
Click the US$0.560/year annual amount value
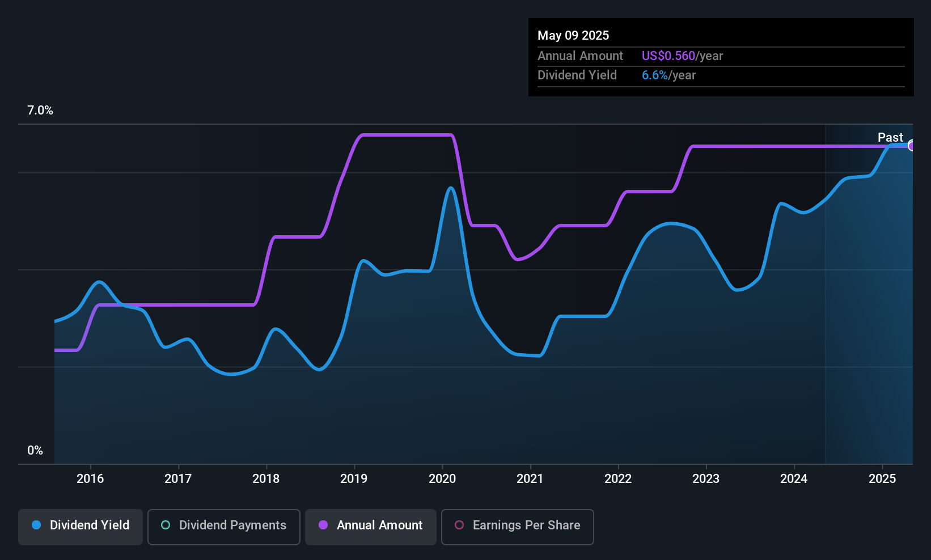click(x=682, y=56)
